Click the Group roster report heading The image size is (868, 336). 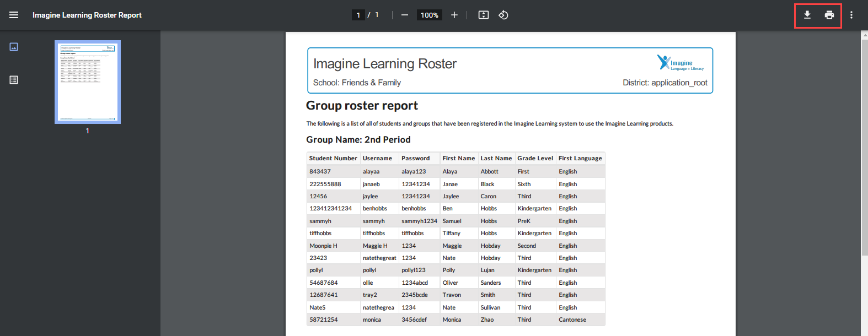coord(362,106)
